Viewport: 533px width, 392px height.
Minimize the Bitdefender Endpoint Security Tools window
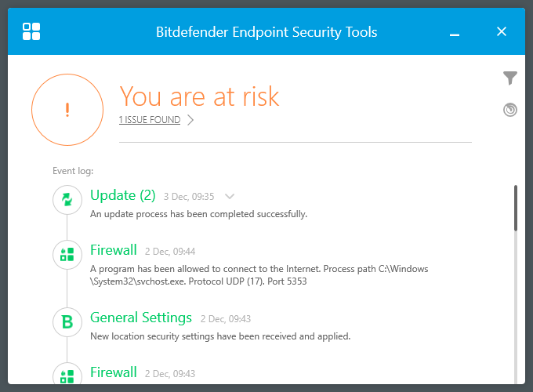455,33
